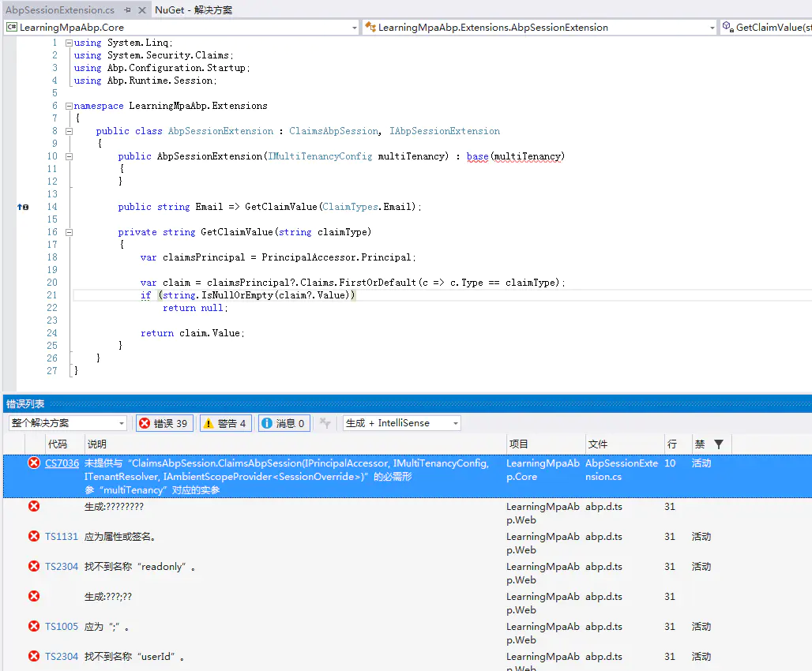This screenshot has height=671, width=812.
Task: Select the error icon for TS2304 readonly row
Action: [34, 567]
